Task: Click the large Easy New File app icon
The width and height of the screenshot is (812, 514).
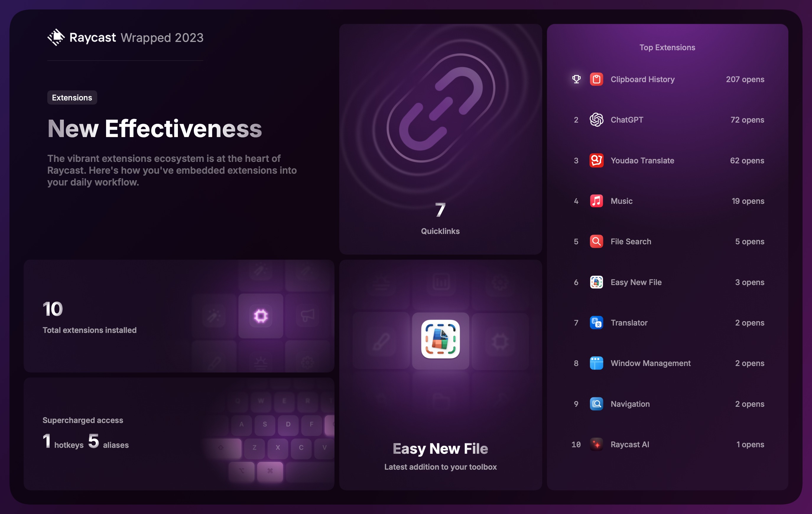Action: point(440,339)
